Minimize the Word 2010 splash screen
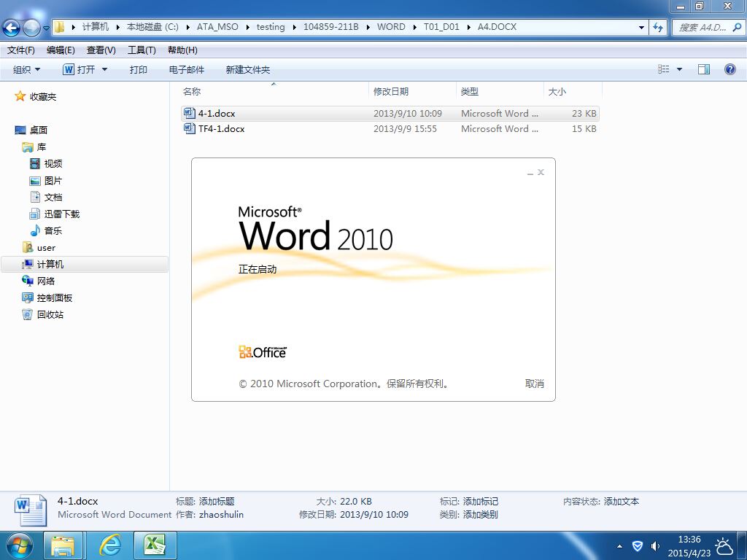The width and height of the screenshot is (747, 560). pos(530,173)
